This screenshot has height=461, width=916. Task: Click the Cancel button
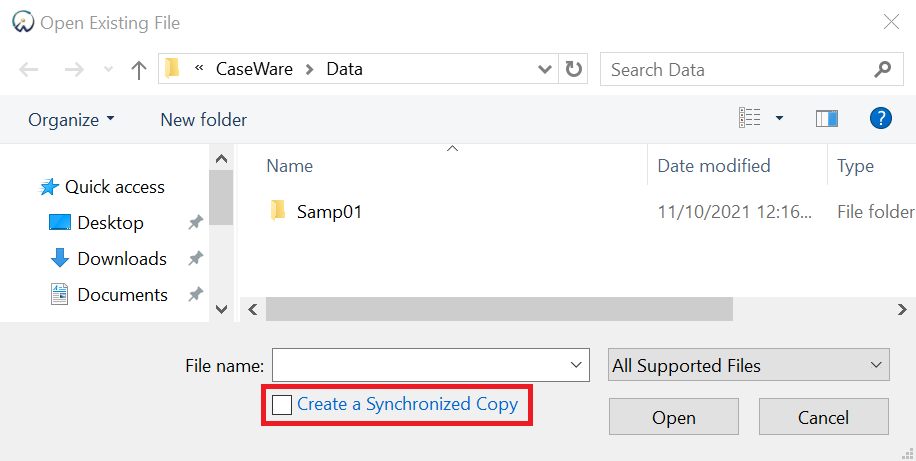pyautogui.click(x=823, y=417)
